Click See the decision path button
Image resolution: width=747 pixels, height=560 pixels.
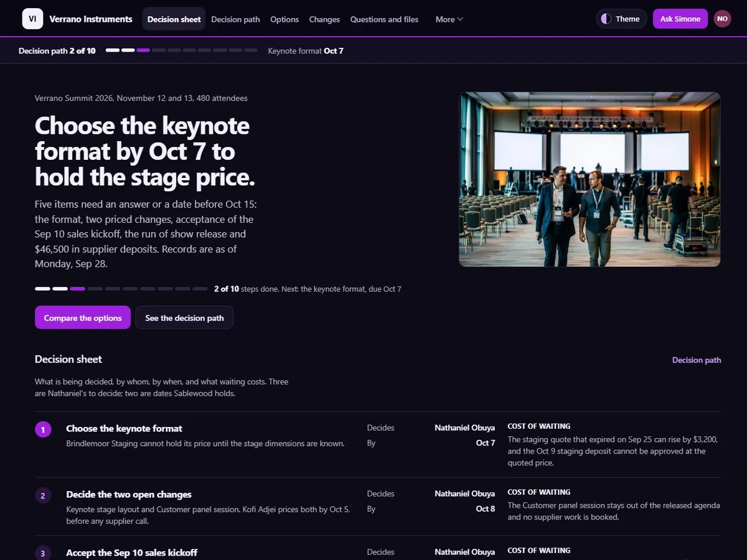[x=184, y=317]
